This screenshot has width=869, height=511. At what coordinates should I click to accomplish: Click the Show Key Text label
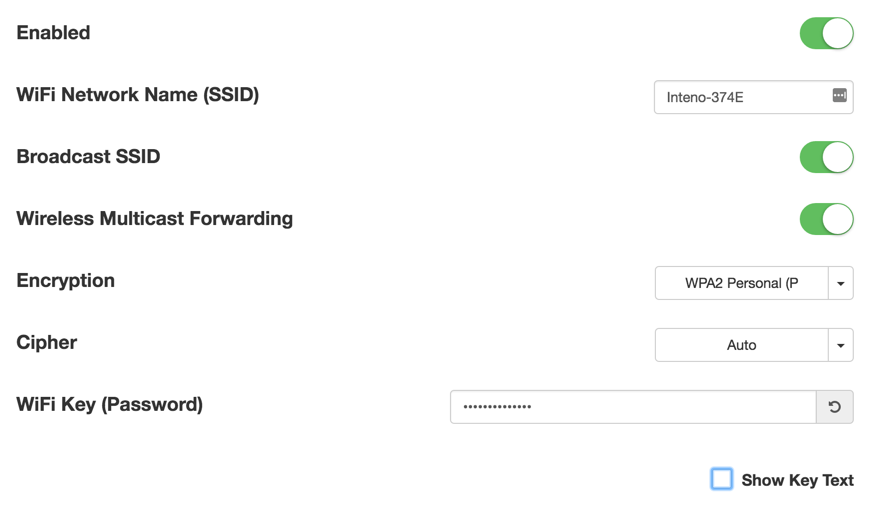[797, 480]
